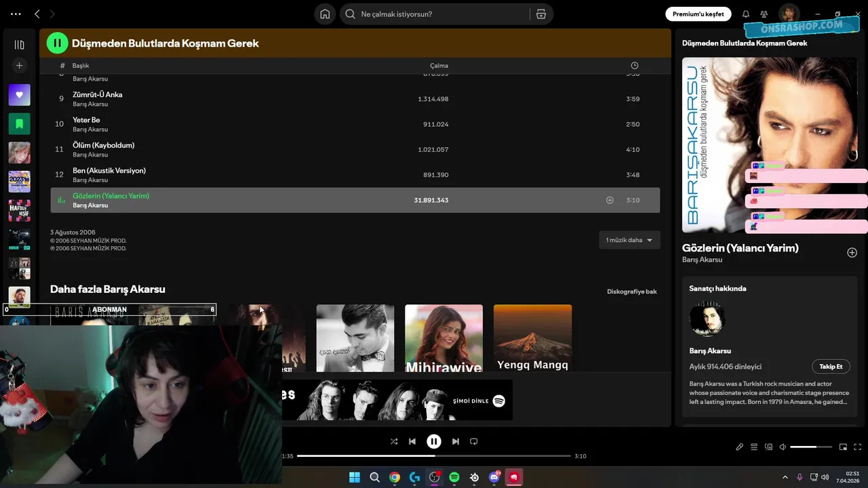Screen dimensions: 868x488
Task: Open Spotify from the Windows taskbar
Action: tap(454, 477)
